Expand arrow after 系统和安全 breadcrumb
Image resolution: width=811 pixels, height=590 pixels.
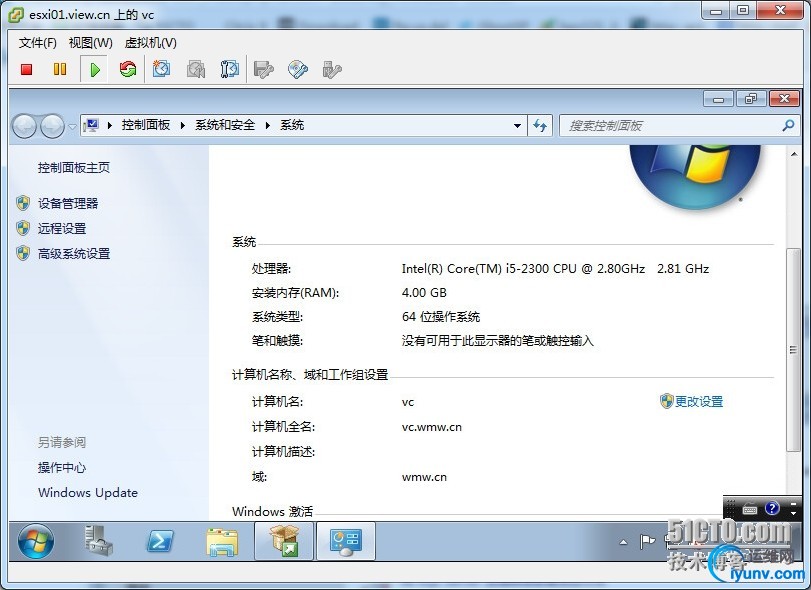(268, 125)
